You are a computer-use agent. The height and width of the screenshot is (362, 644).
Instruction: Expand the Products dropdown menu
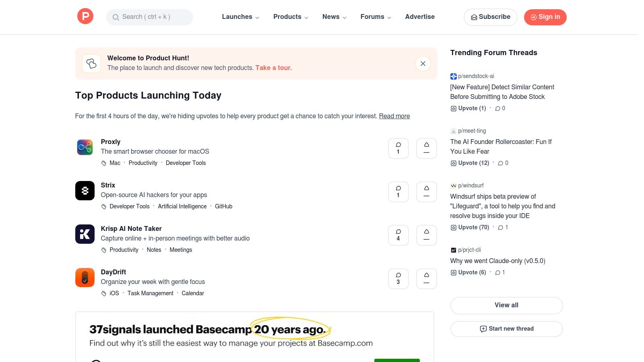pyautogui.click(x=291, y=17)
